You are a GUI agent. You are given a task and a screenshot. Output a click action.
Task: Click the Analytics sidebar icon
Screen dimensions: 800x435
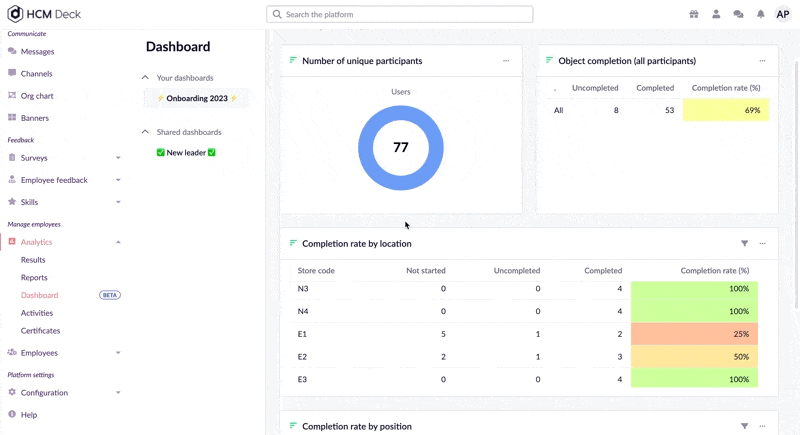(12, 242)
